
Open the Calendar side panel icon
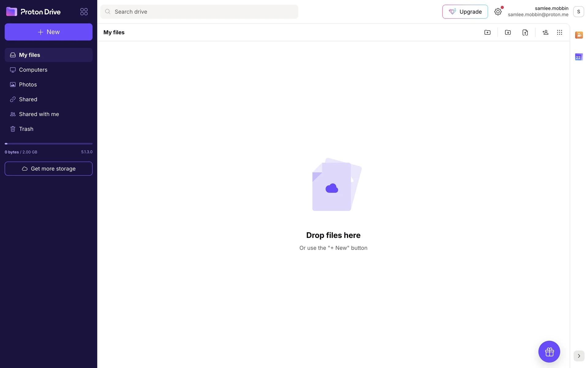(x=579, y=57)
